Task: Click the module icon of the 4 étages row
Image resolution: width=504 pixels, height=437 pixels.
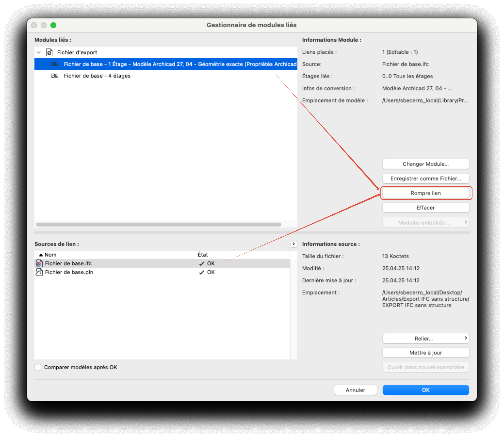Action: (54, 76)
